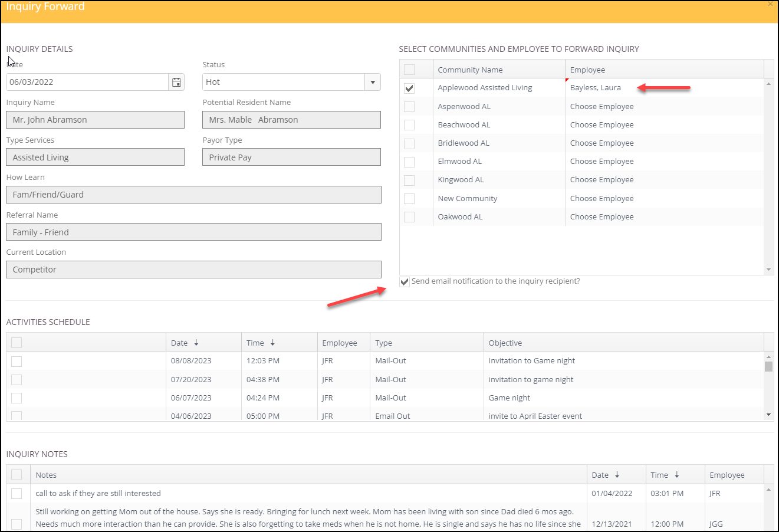
Task: Choose Employee for Oakwood AL
Action: [664, 216]
